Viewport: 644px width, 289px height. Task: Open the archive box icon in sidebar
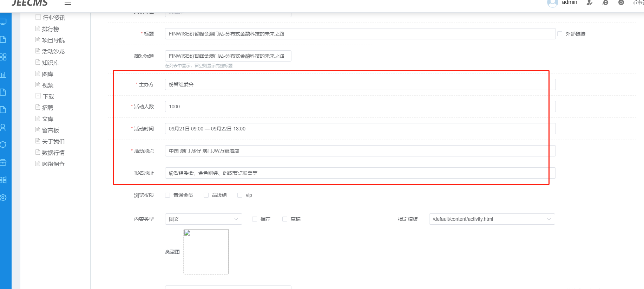coord(3,162)
